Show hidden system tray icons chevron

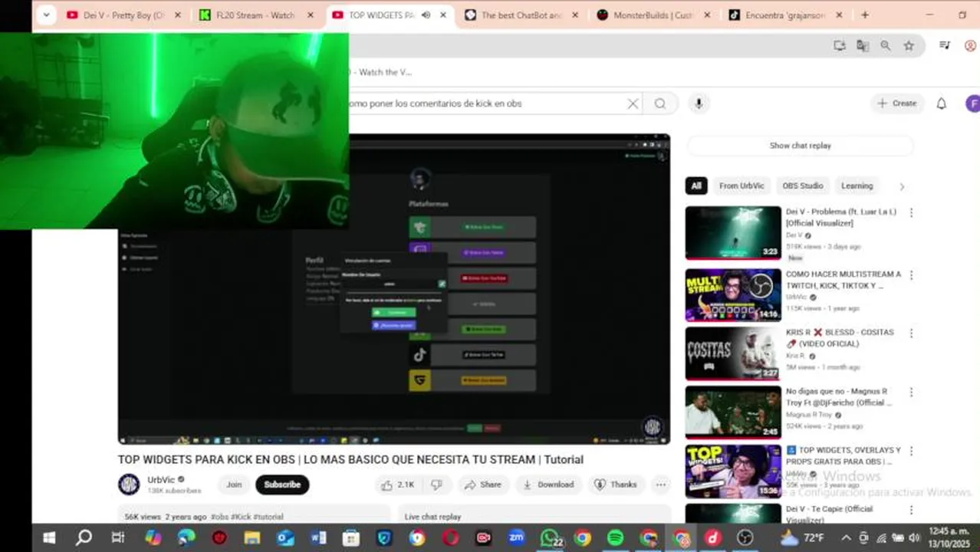tap(846, 538)
